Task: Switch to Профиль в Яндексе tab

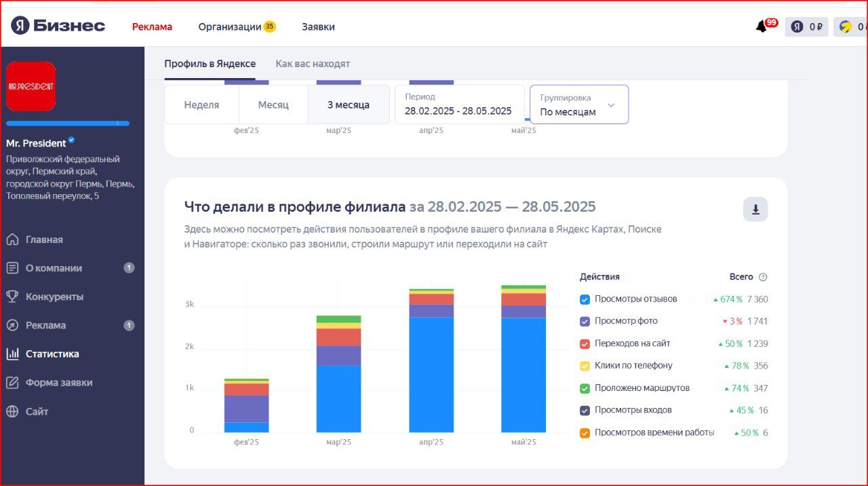Action: 210,64
